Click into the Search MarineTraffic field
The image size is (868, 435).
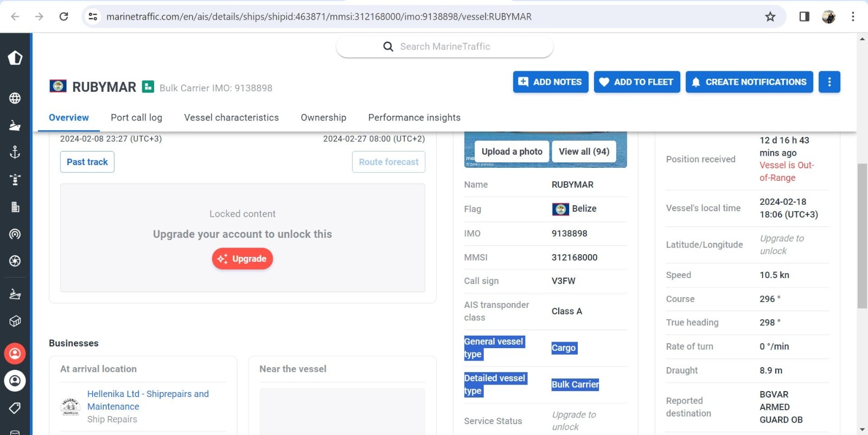(445, 47)
